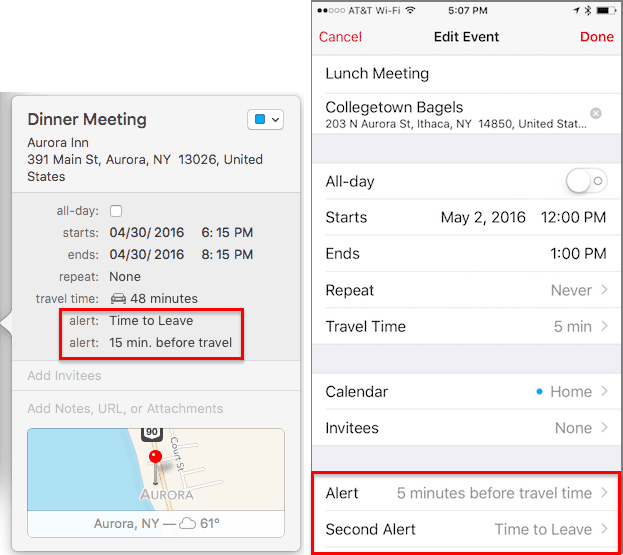Tap the Cancel button
This screenshot has width=623, height=555.
pyautogui.click(x=340, y=37)
